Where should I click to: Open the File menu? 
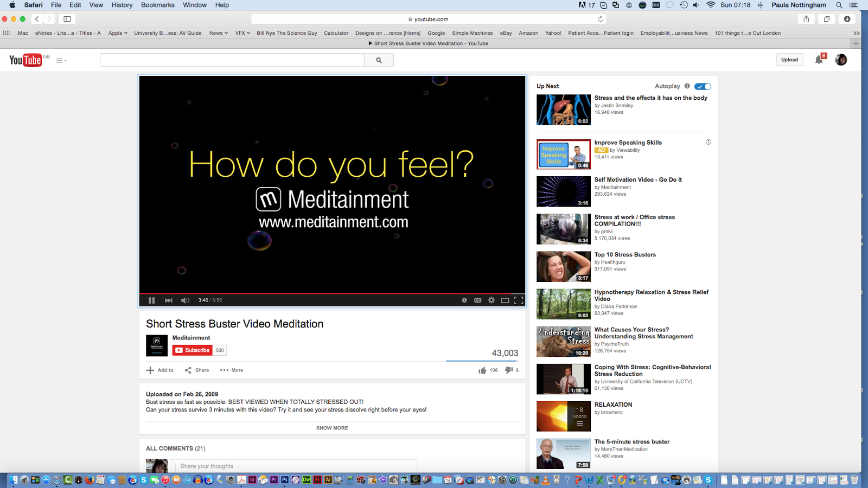56,5
